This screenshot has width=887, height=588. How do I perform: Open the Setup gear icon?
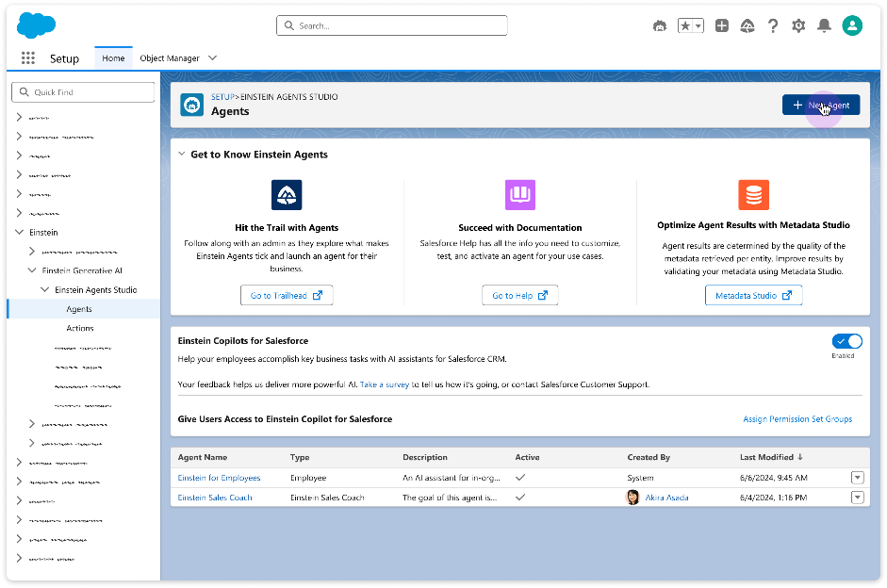(798, 26)
